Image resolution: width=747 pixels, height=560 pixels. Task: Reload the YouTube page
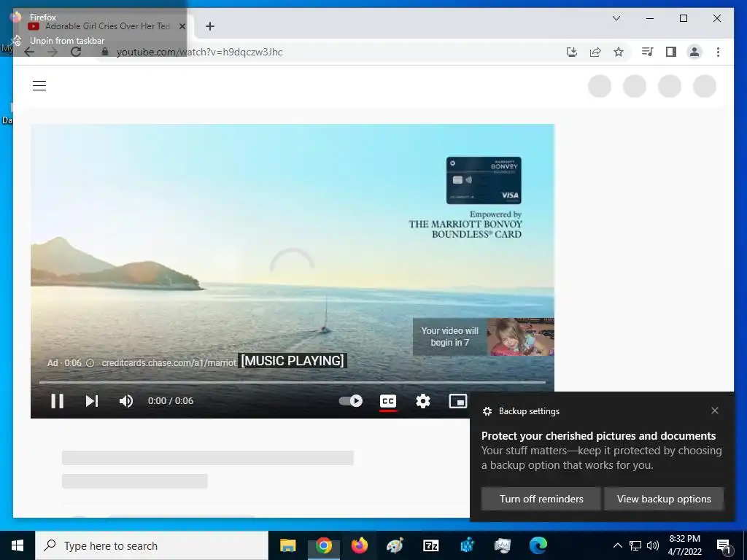[76, 52]
